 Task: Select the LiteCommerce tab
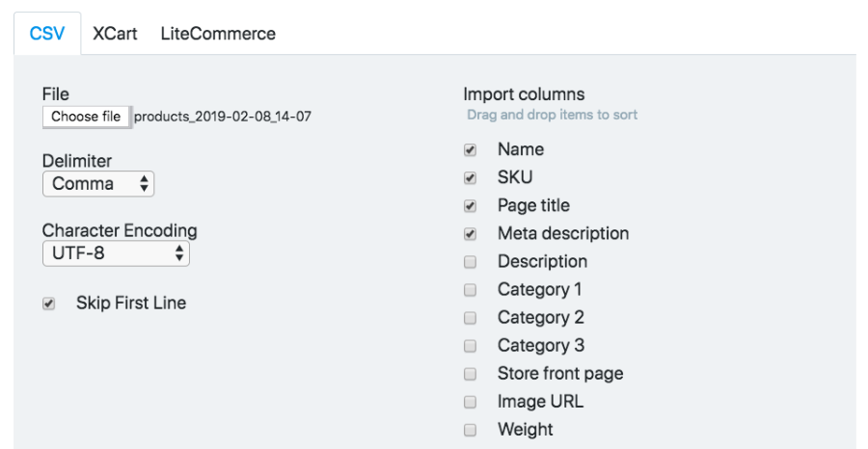(218, 34)
